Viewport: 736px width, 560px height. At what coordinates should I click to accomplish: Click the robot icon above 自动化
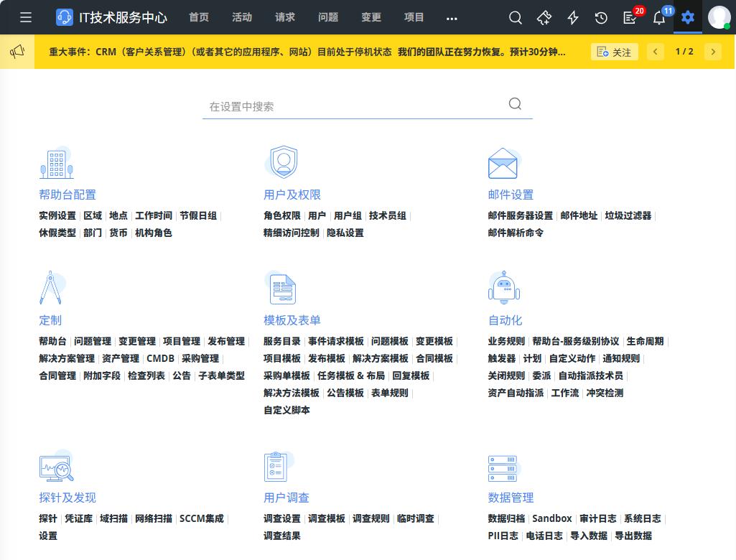click(x=504, y=287)
